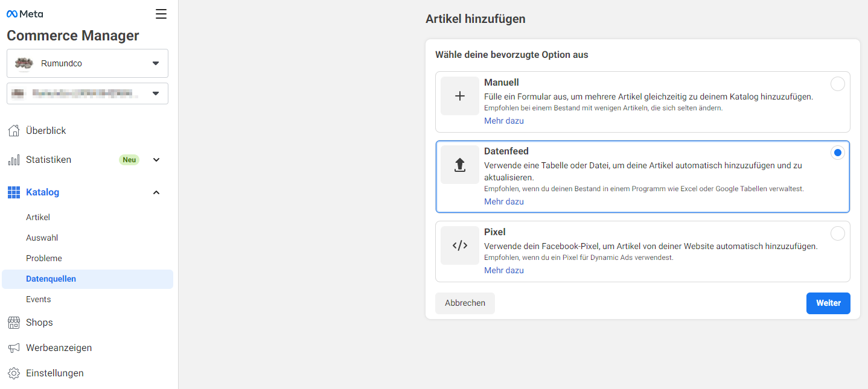Screen dimensions: 868x389
Task: Switch to the Artikel section
Action: tap(39, 217)
